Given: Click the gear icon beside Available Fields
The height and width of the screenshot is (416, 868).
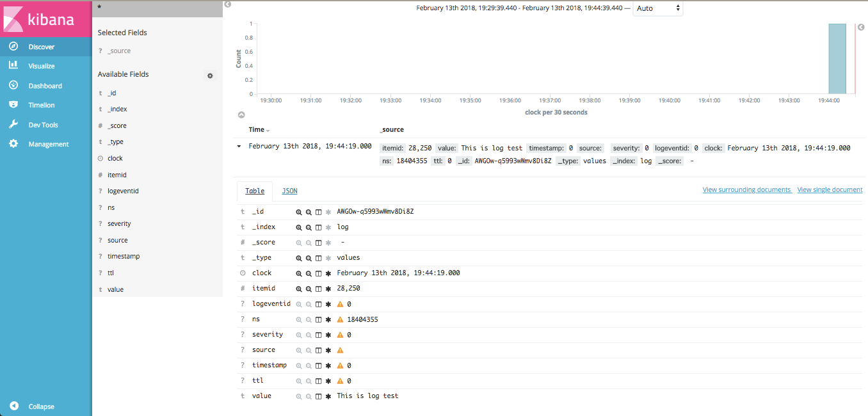Looking at the screenshot, I should (210, 76).
